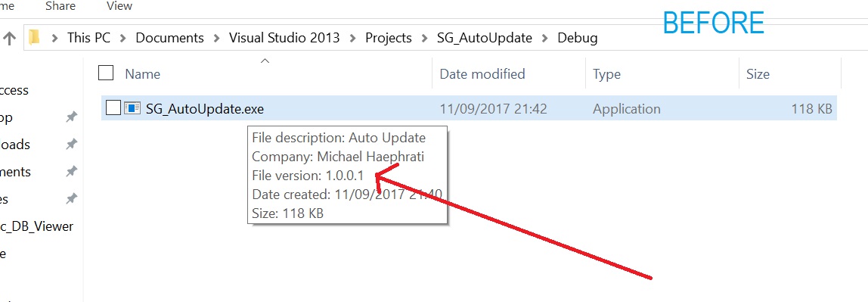The width and height of the screenshot is (868, 302).
Task: Go to Documents in the breadcrumb path
Action: click(170, 39)
